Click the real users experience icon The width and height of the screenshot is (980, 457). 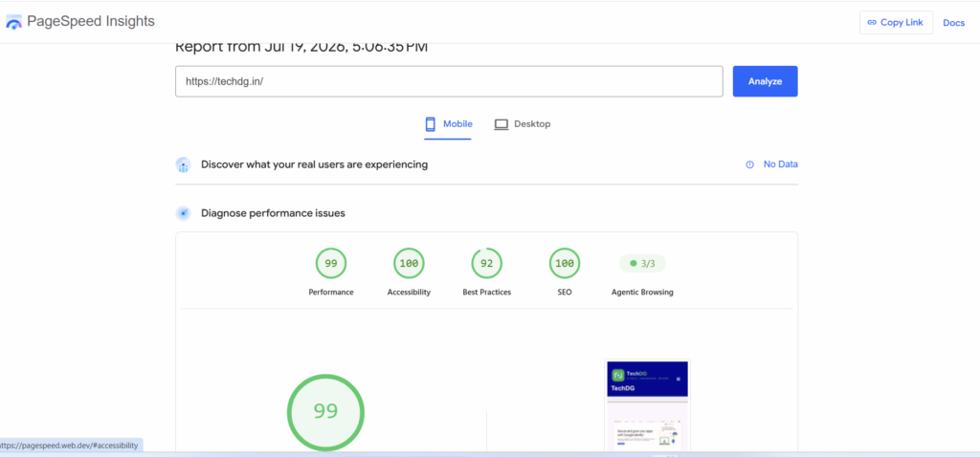point(183,164)
